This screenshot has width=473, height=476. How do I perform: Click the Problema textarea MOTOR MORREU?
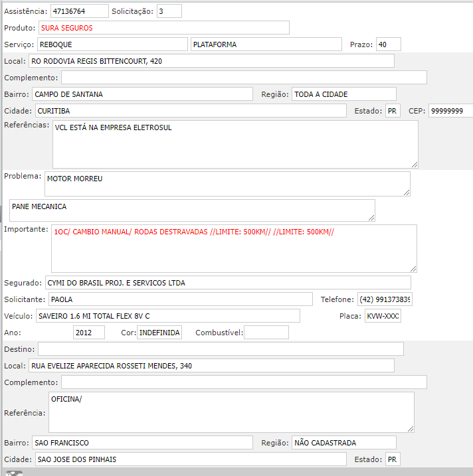(x=227, y=184)
